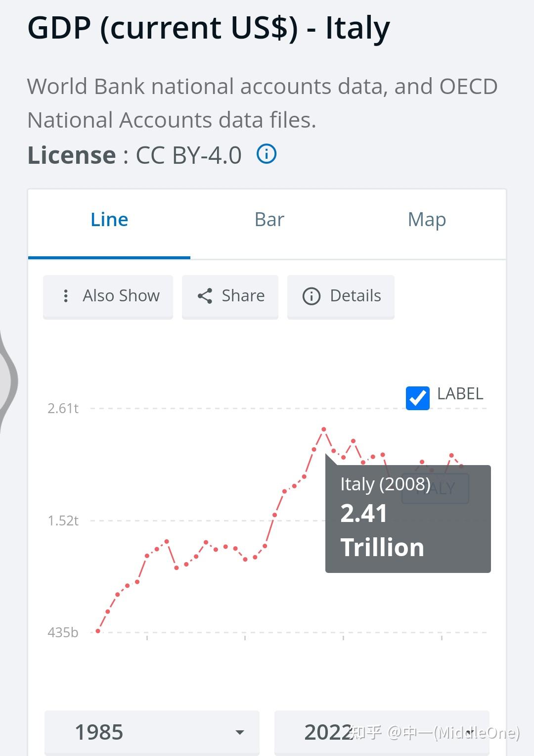This screenshot has height=756, width=534.
Task: Switch to the Bar tab
Action: click(269, 220)
